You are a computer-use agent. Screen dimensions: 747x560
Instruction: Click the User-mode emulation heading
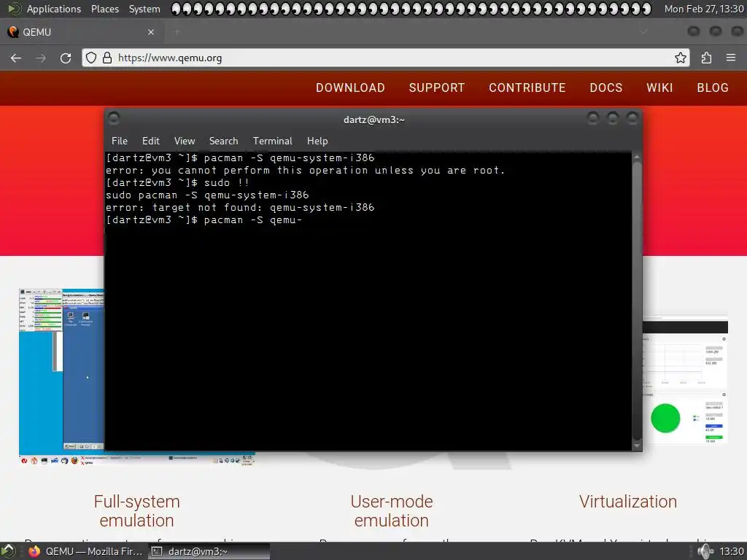(x=392, y=511)
